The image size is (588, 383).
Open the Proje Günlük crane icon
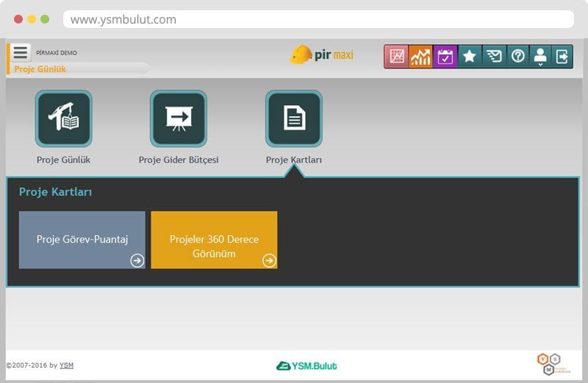click(x=64, y=118)
